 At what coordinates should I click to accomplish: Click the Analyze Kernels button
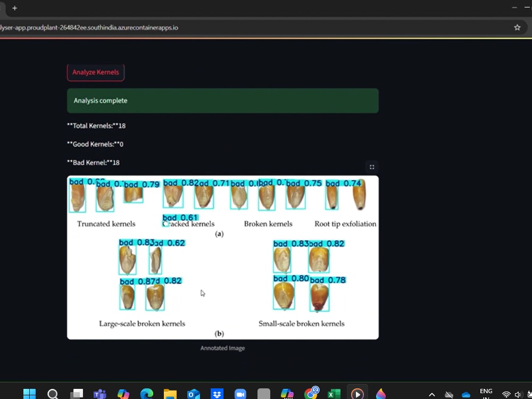(x=96, y=72)
